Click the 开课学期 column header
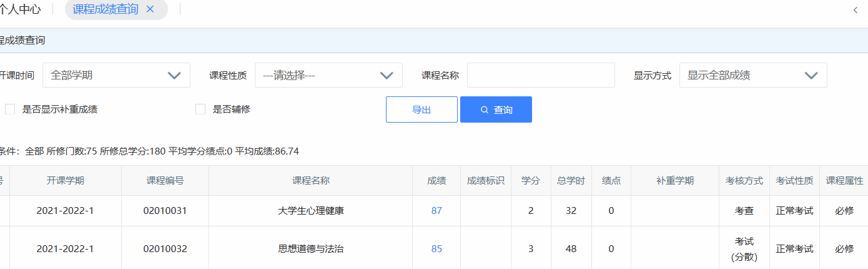Viewport: 868px width, 269px height. pos(65,181)
